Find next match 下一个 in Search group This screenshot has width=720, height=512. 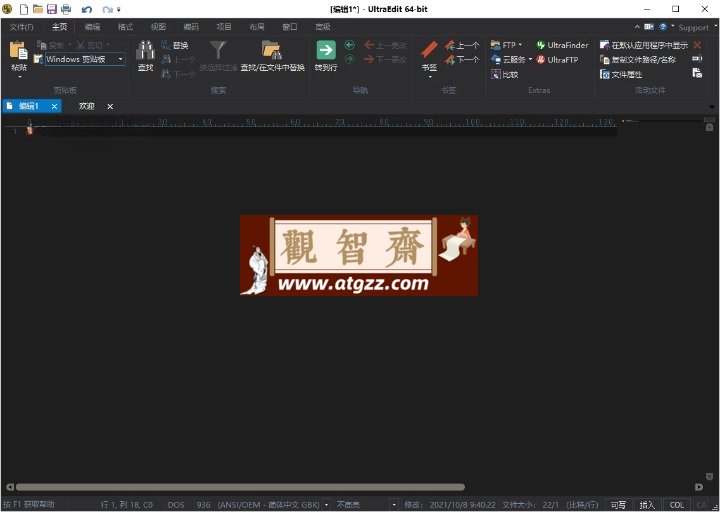pyautogui.click(x=178, y=74)
